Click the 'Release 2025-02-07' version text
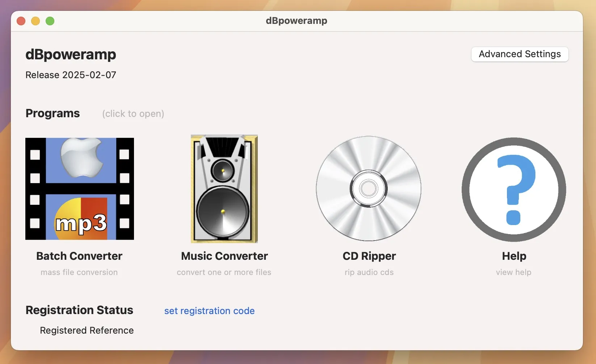The image size is (596, 364). pyautogui.click(x=71, y=75)
